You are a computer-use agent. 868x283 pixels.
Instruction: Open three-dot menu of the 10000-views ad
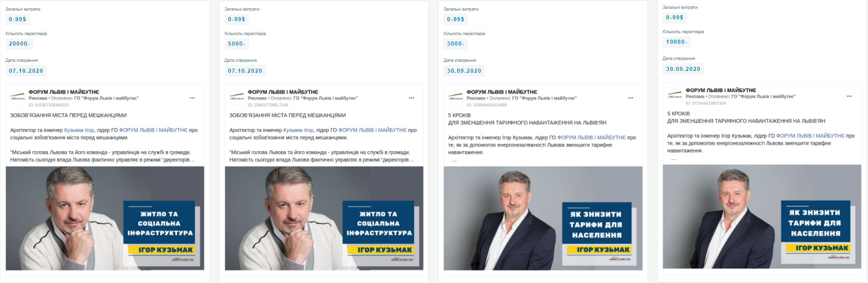coord(849,96)
